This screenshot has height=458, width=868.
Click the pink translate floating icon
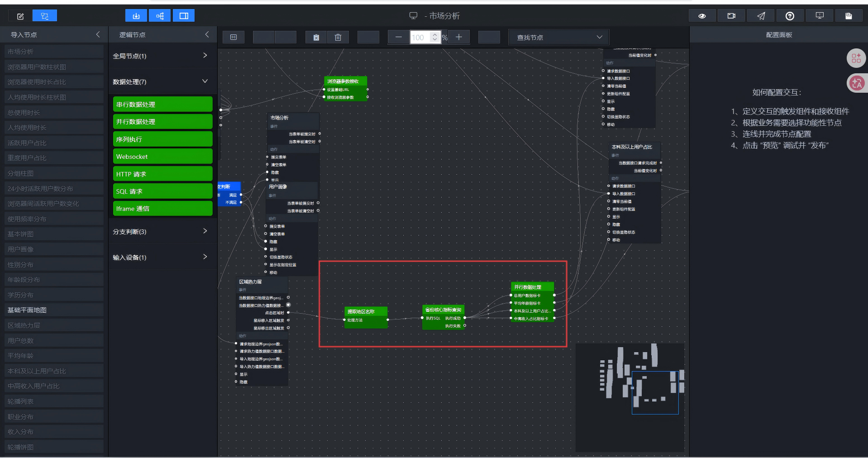856,83
